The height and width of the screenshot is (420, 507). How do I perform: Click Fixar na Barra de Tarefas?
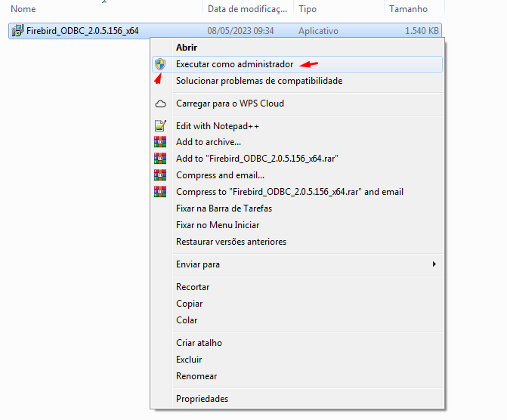click(x=297, y=208)
